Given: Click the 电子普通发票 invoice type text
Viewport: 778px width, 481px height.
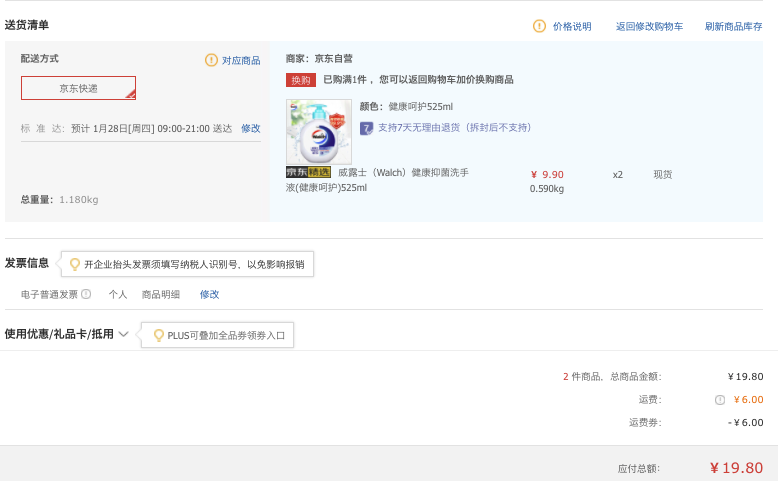Looking at the screenshot, I should [49, 294].
